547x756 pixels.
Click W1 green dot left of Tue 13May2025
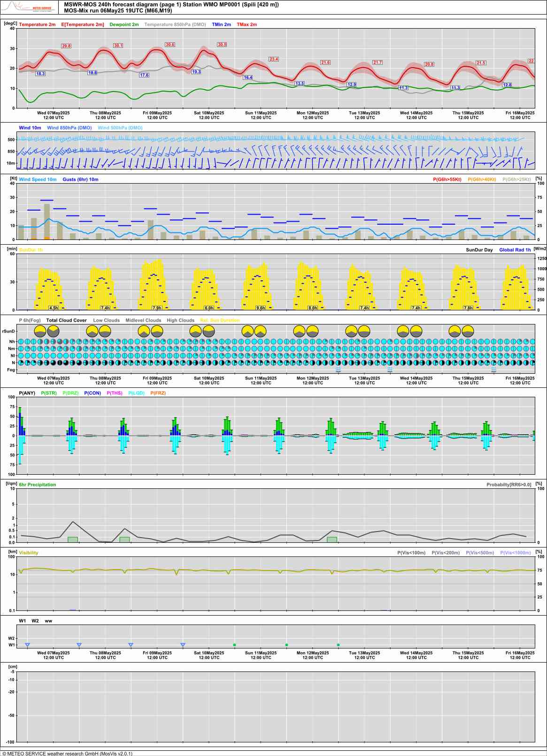click(x=338, y=645)
